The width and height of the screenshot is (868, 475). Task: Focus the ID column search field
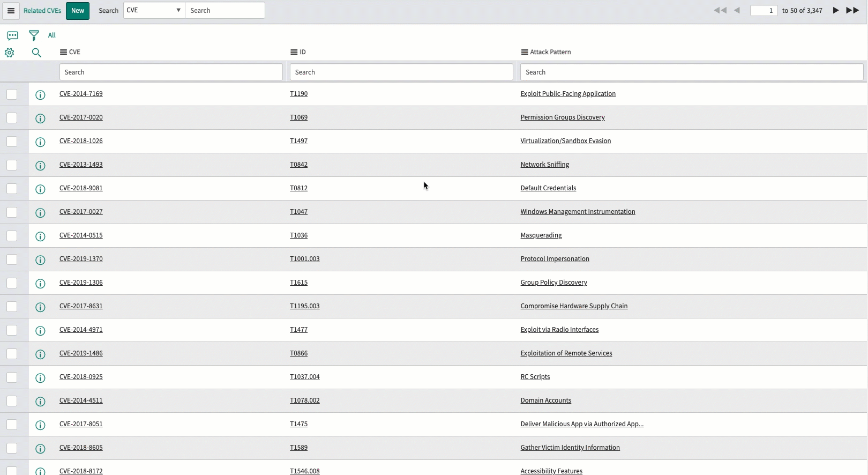pyautogui.click(x=401, y=72)
